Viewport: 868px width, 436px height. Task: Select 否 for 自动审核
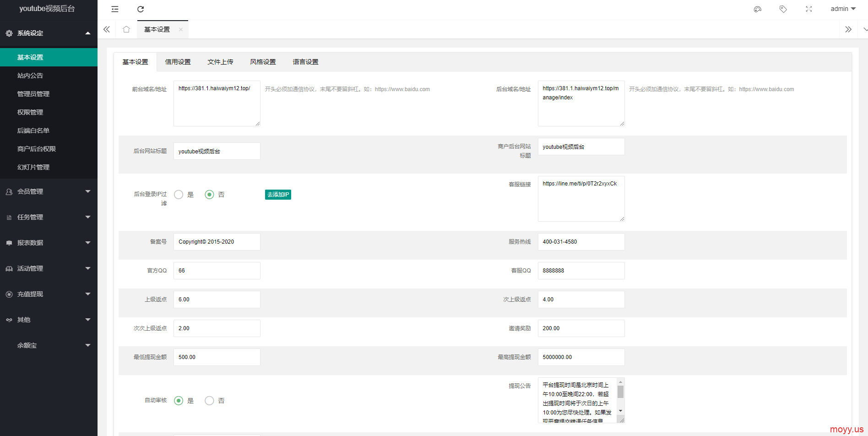tap(209, 401)
